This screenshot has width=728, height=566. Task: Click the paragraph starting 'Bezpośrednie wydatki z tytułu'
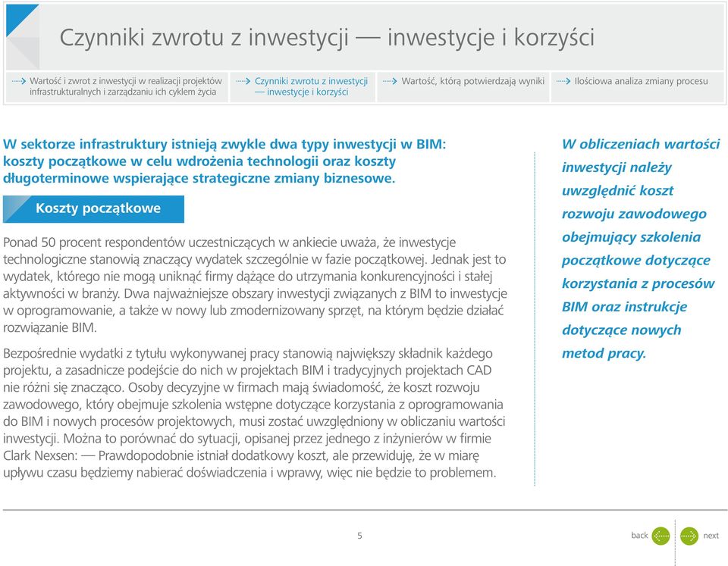coord(254,413)
